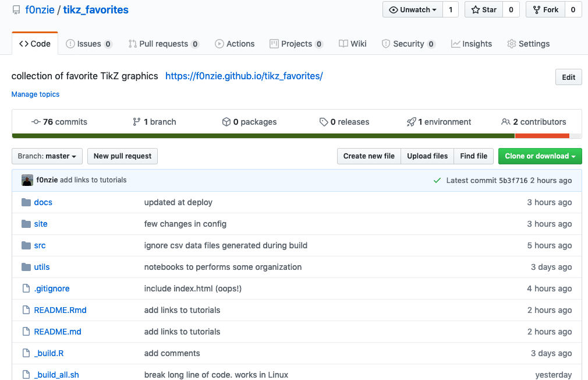
Task: Click the f0nzie avatar thumbnail
Action: pos(27,180)
